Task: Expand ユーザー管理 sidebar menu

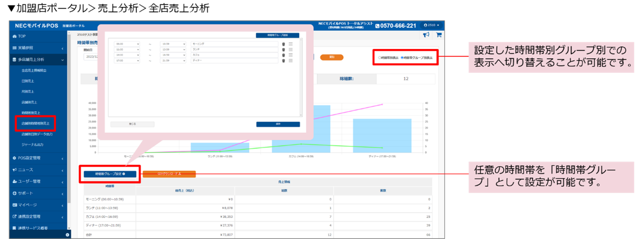Action: coord(38,181)
